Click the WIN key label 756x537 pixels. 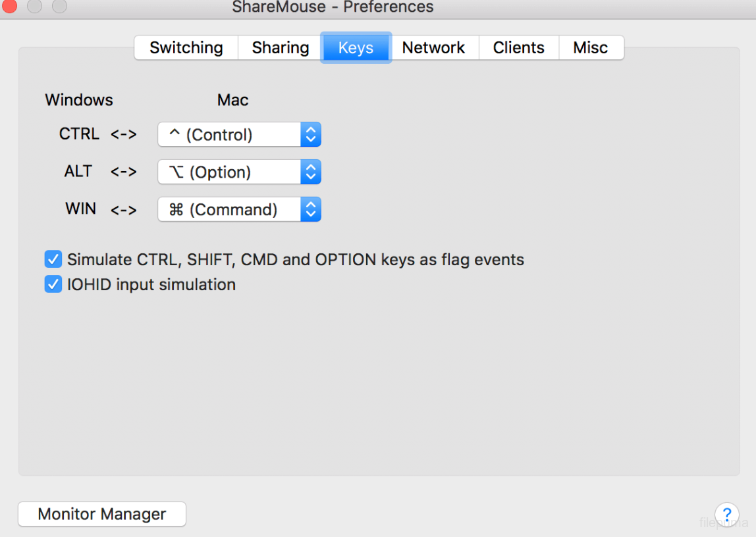point(80,209)
